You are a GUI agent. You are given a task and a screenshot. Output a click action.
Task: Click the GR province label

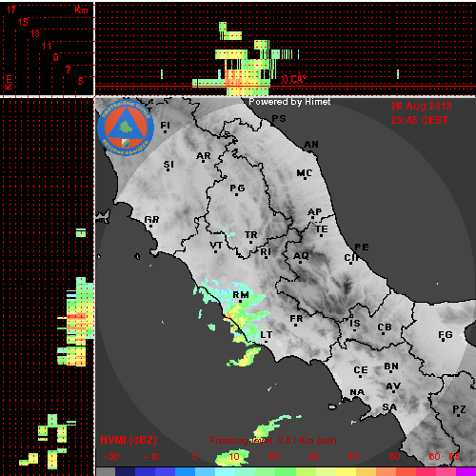pos(151,219)
